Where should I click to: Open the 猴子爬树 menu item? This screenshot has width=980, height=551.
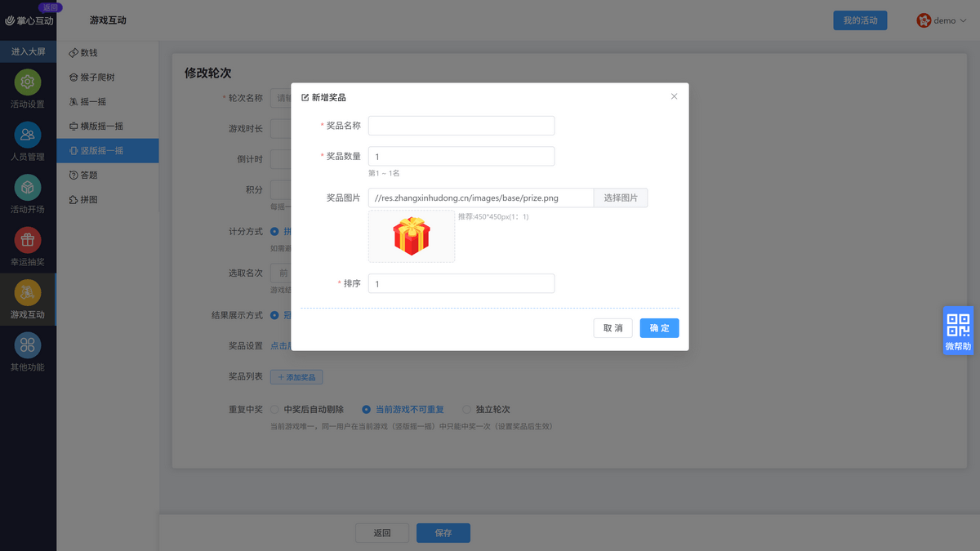(x=108, y=78)
